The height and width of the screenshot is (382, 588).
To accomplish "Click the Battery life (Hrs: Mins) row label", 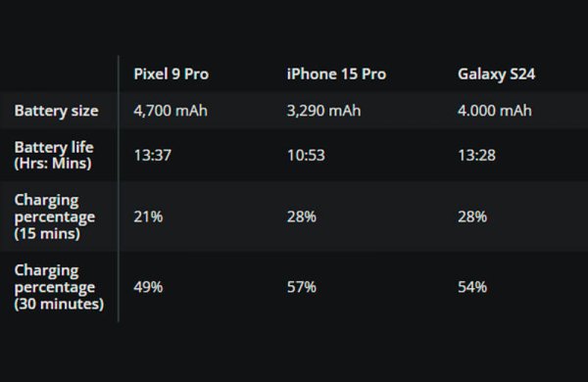I will (x=54, y=155).
